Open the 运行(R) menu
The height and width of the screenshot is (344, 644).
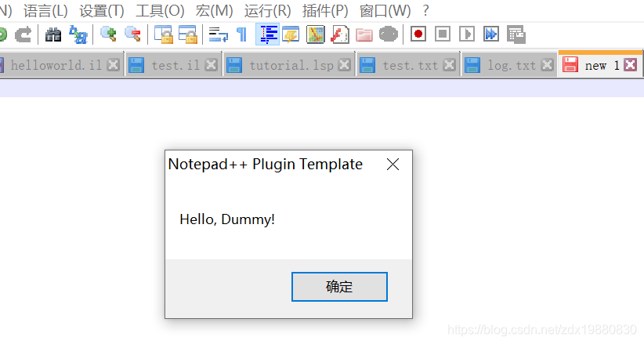point(268,11)
